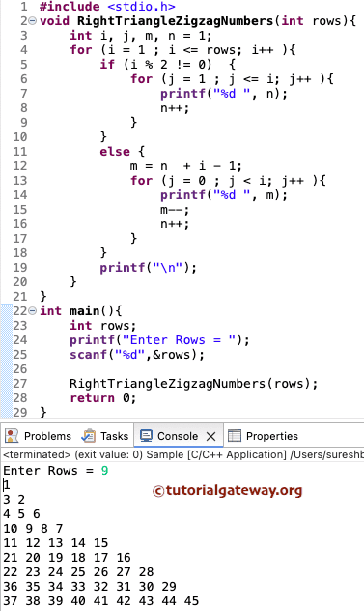Click the #include <stdio.h> line
Viewport: 364px width, 611px height.
tap(107, 7)
